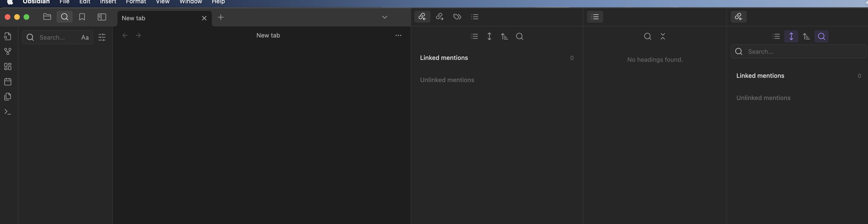Hide search filter in rightmost backlinks panel
This screenshot has width=868, height=224.
[822, 36]
